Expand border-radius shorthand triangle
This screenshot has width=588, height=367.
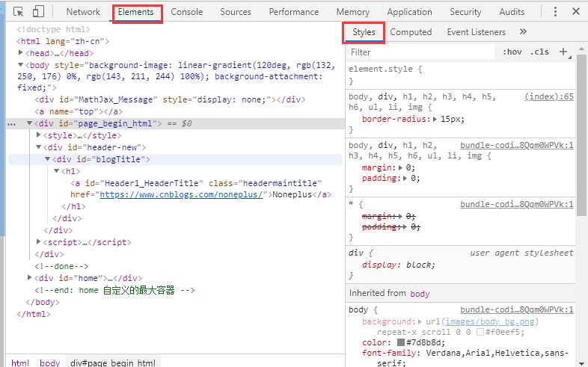tap(435, 119)
